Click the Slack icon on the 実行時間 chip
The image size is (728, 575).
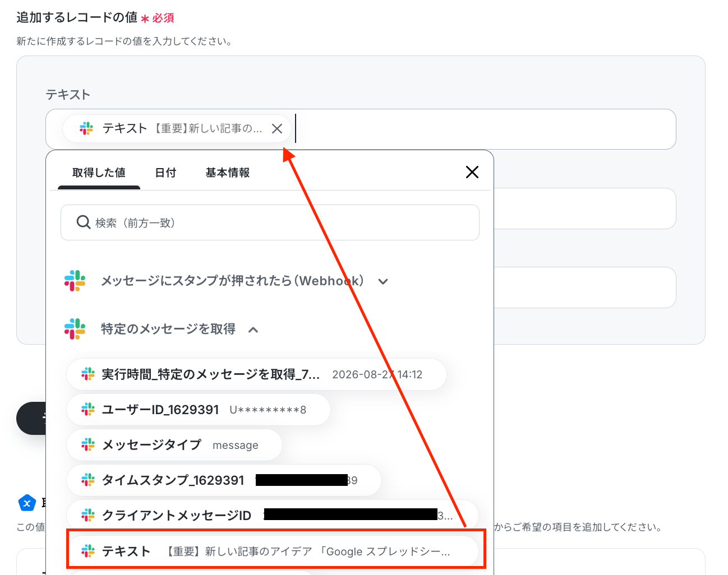tap(88, 374)
